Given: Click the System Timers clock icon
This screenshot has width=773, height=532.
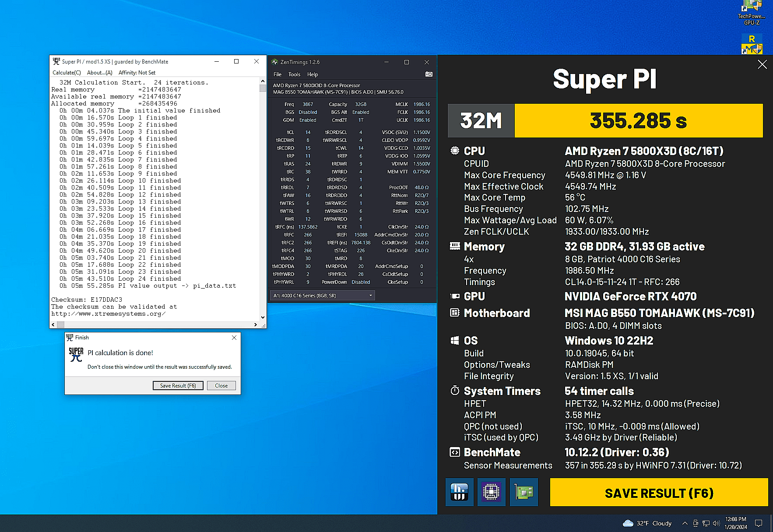Looking at the screenshot, I should coord(455,391).
